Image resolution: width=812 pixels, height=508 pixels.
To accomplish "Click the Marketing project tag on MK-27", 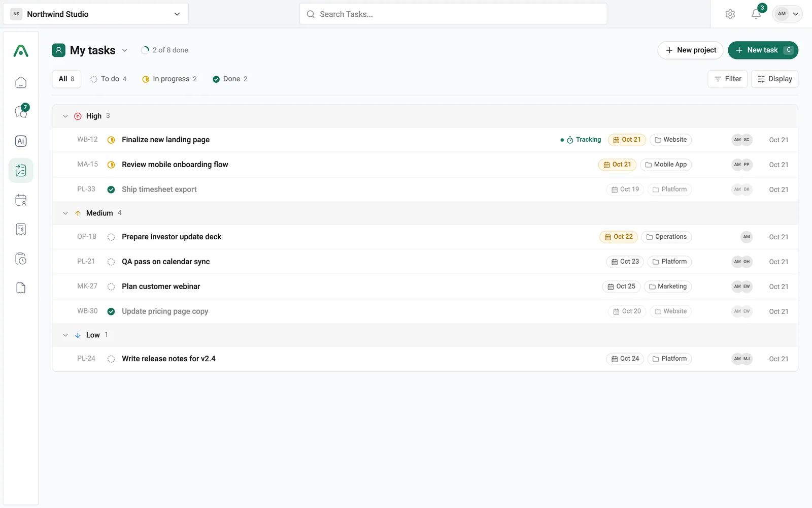I will [x=668, y=287].
